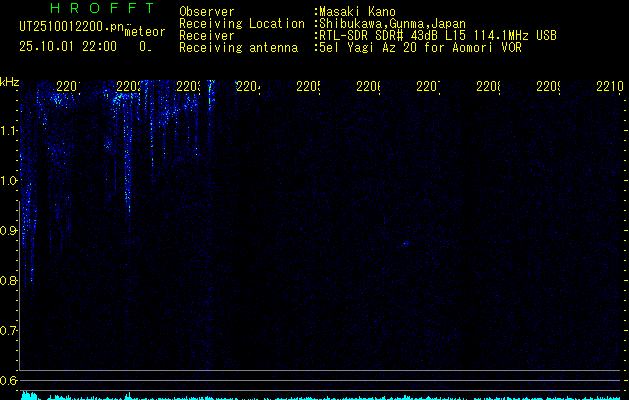
Task: Click the 2208 time marker
Action: tap(488, 86)
